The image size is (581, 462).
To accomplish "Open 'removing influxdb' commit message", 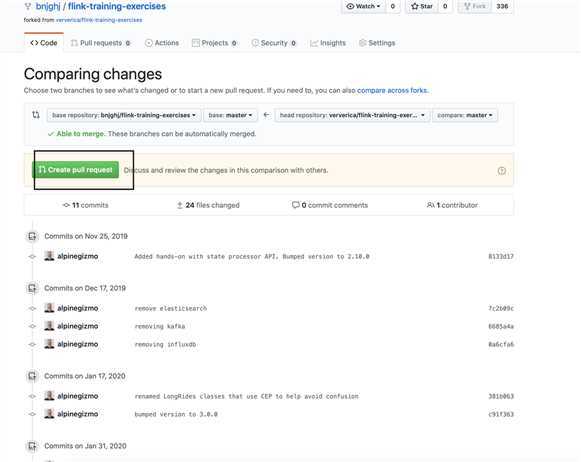I will (x=165, y=344).
